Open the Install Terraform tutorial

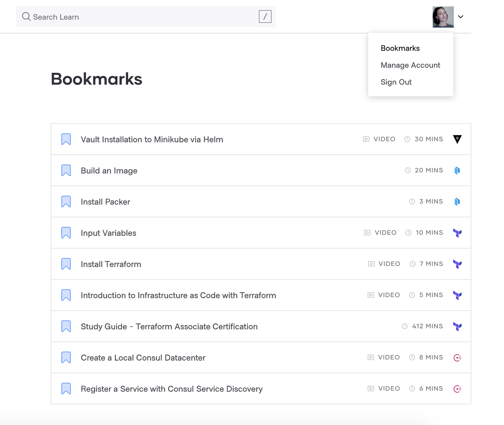[111, 264]
